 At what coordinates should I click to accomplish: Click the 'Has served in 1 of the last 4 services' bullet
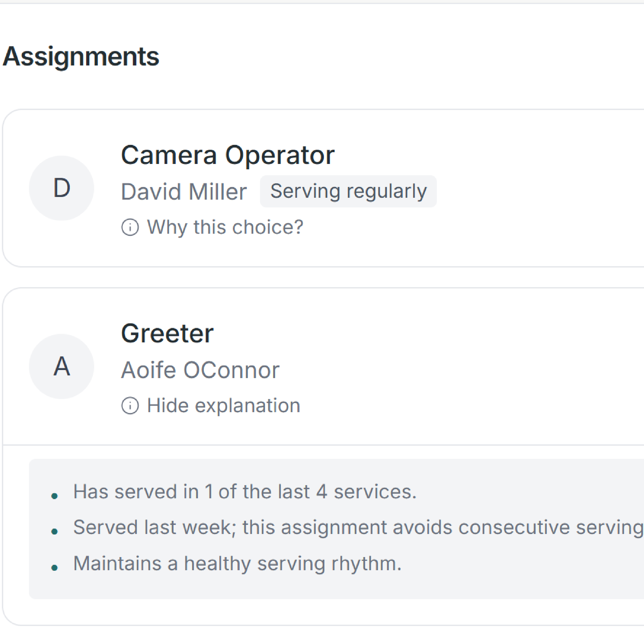(245, 492)
